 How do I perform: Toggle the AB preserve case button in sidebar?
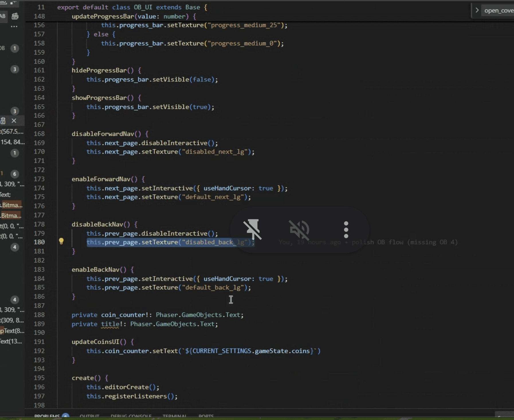tap(3, 16)
